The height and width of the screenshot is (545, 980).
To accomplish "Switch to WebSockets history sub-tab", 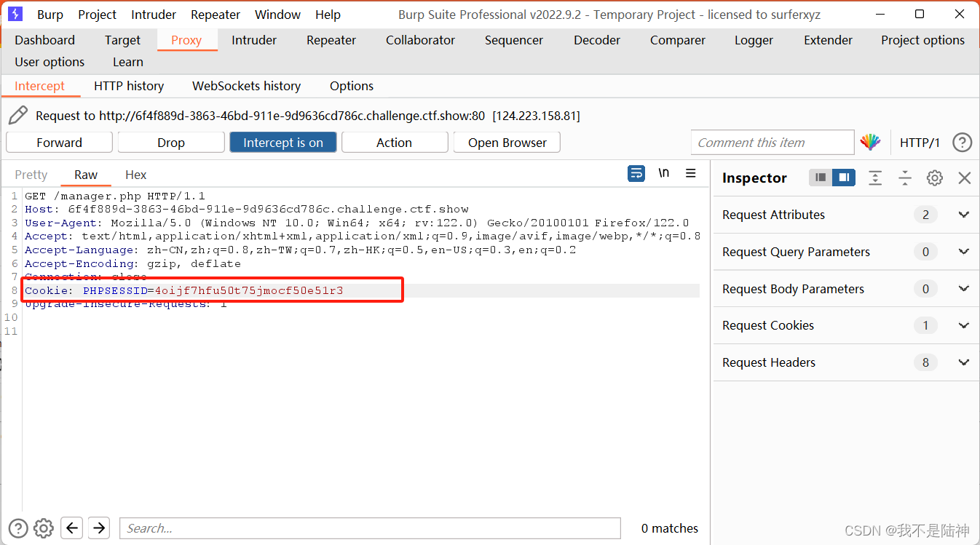I will point(247,86).
